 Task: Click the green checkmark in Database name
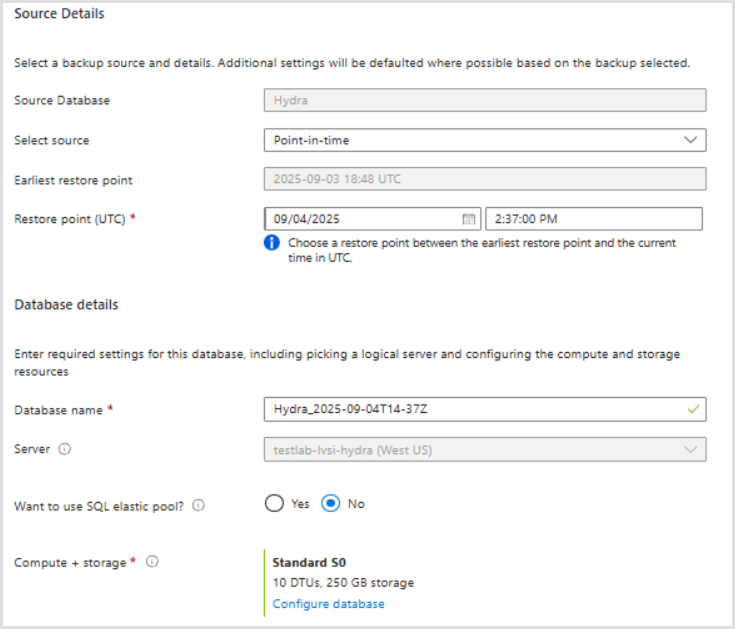(694, 409)
